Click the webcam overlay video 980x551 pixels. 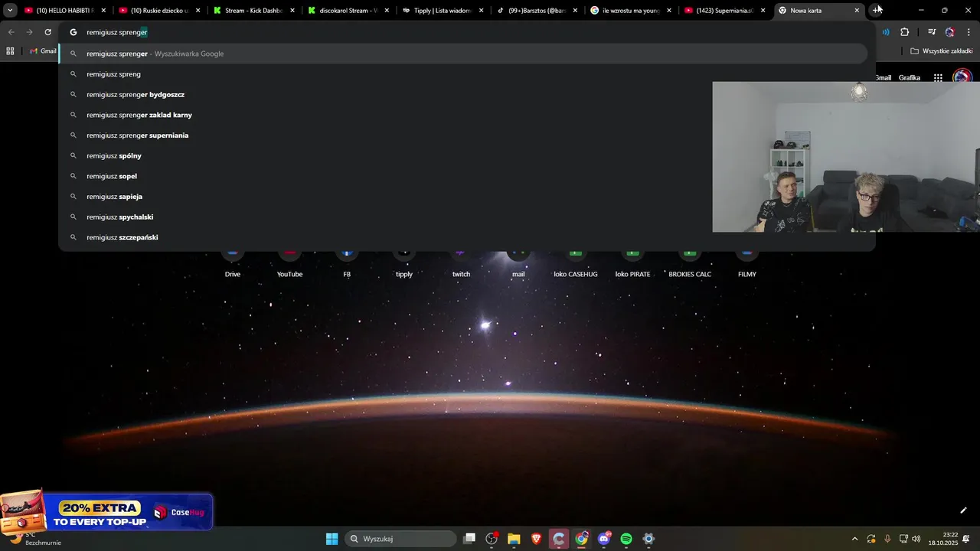coord(846,157)
